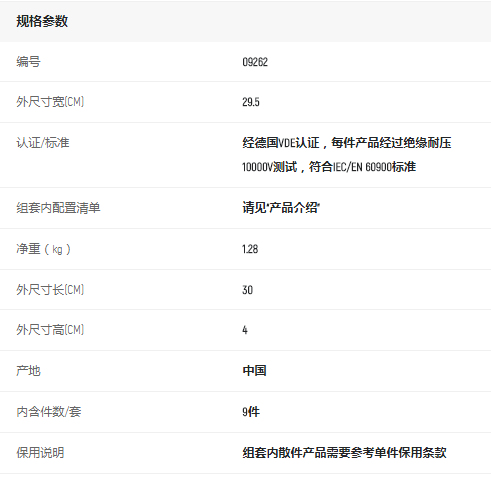Click the piece count value 9件

(x=251, y=412)
